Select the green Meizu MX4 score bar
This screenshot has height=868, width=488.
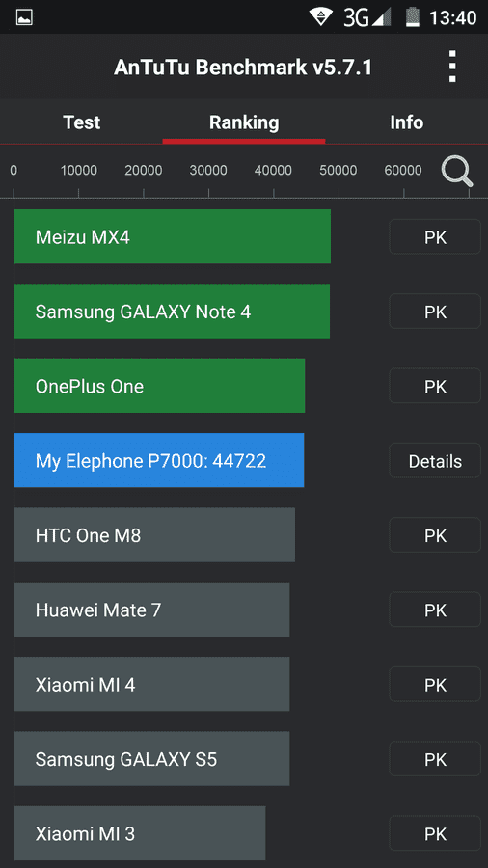point(172,236)
